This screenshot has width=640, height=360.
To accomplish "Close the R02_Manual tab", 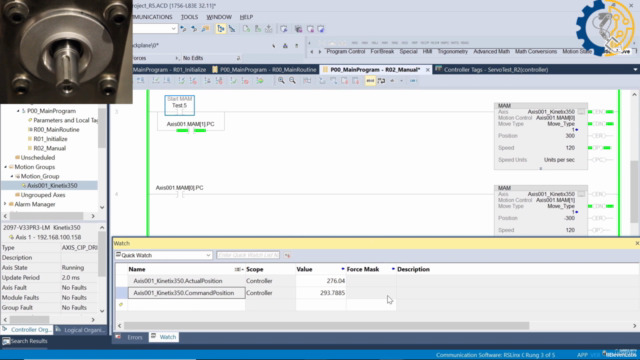I will coord(427,70).
